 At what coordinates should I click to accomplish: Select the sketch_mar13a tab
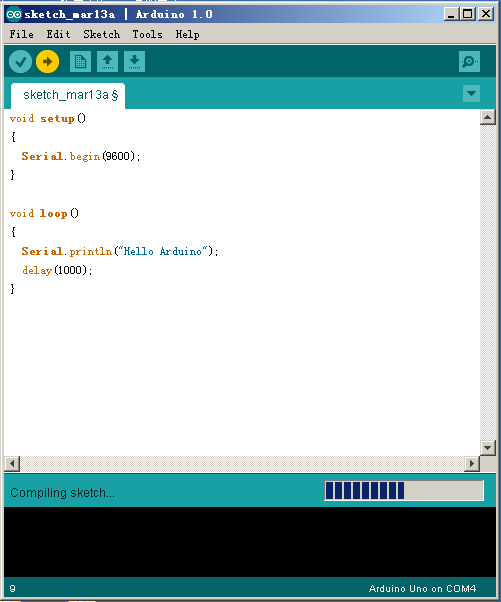coord(68,95)
